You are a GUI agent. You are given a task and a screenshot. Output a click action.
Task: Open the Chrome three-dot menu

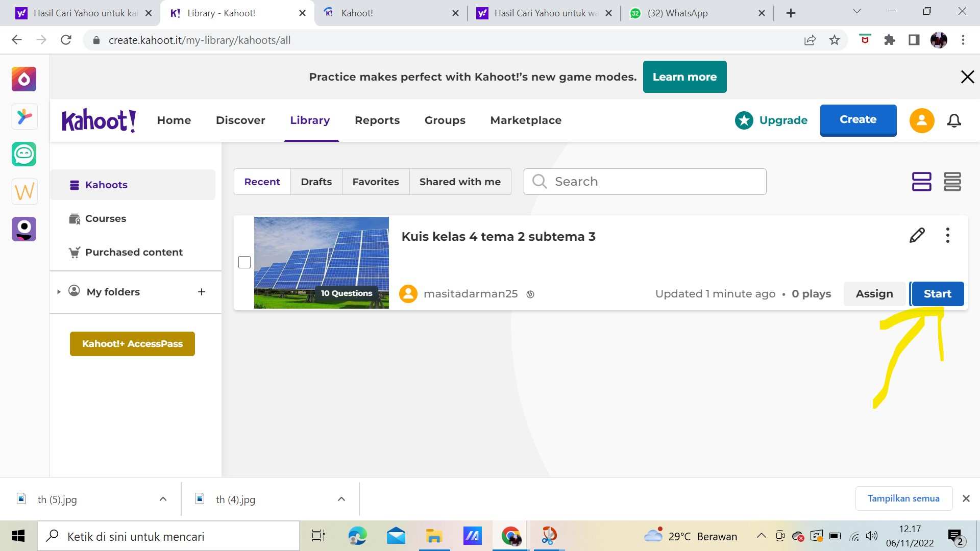pyautogui.click(x=963, y=40)
